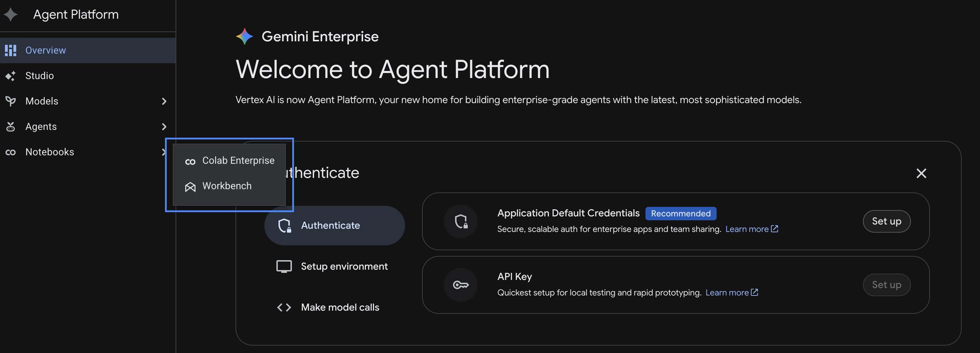Click the key icon in API Key card
The width and height of the screenshot is (980, 353).
click(461, 285)
